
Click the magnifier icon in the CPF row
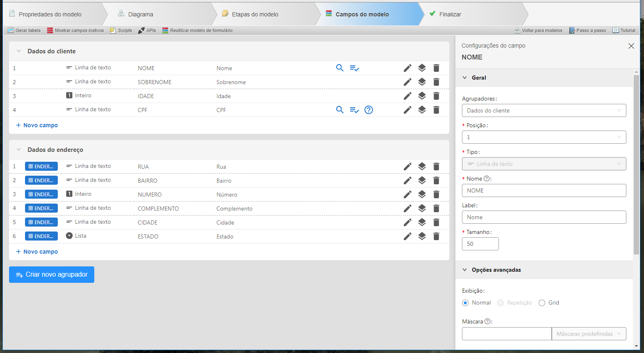(340, 110)
